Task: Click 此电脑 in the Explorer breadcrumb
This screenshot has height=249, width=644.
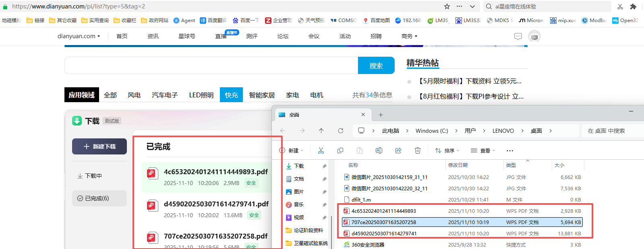Action: pos(391,131)
